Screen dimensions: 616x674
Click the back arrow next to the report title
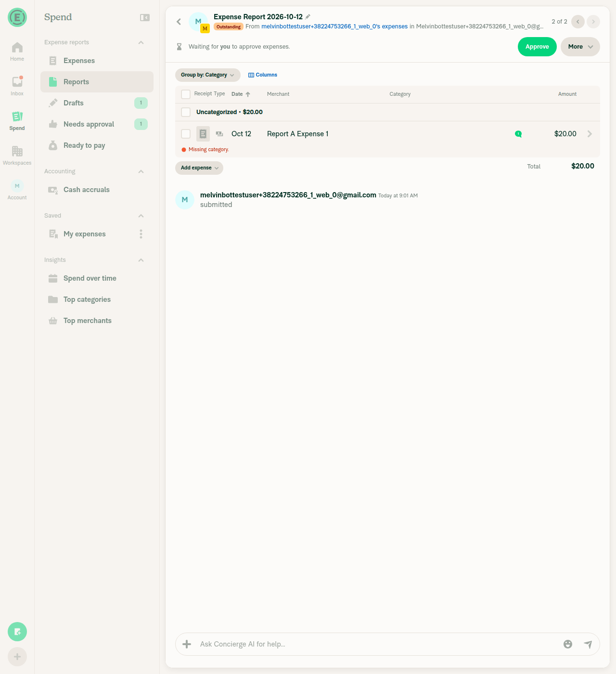coord(179,22)
